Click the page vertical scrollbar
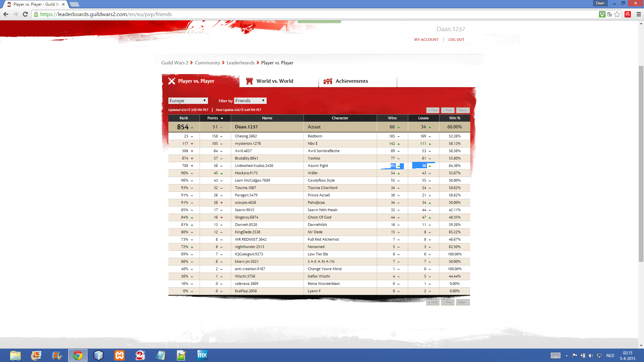The height and width of the screenshot is (362, 644). click(641, 164)
